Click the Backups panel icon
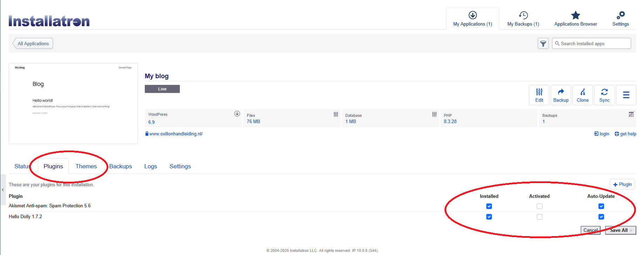 (631, 114)
